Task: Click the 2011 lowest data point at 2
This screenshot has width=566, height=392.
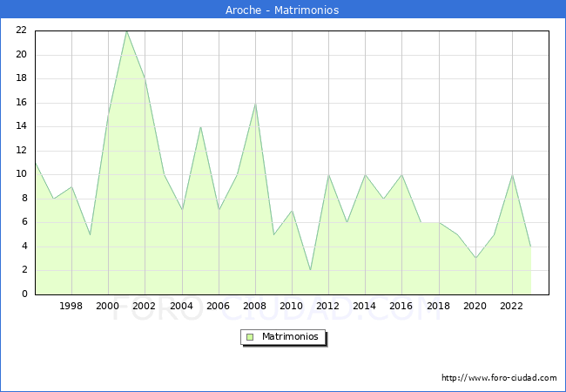Action: (311, 270)
